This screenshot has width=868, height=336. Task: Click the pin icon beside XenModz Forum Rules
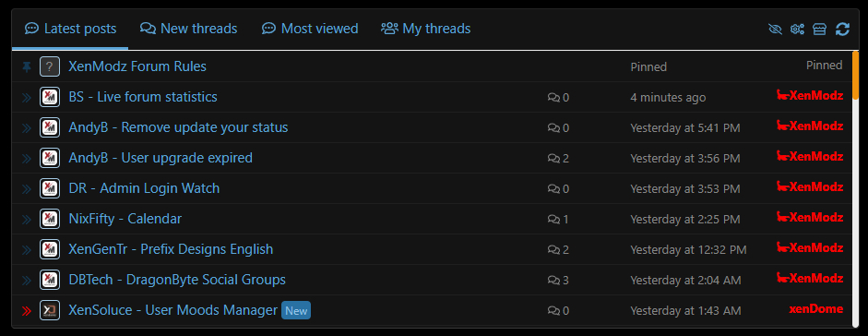(27, 67)
